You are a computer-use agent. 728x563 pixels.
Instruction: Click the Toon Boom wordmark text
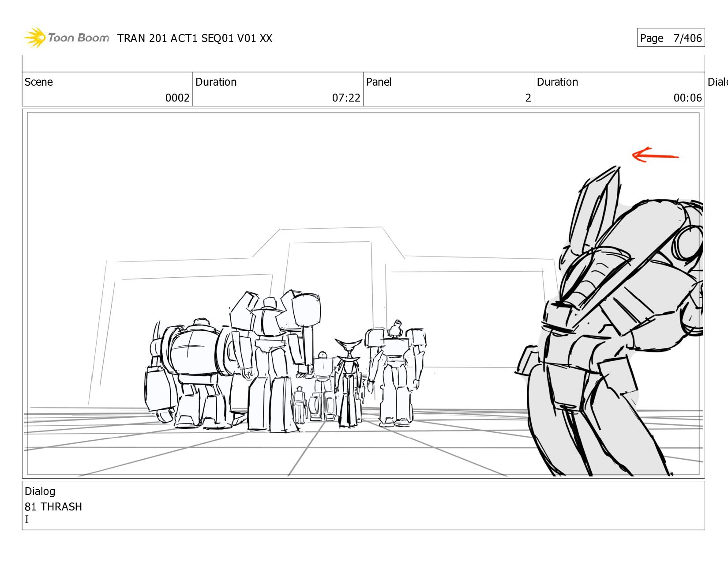click(x=79, y=38)
